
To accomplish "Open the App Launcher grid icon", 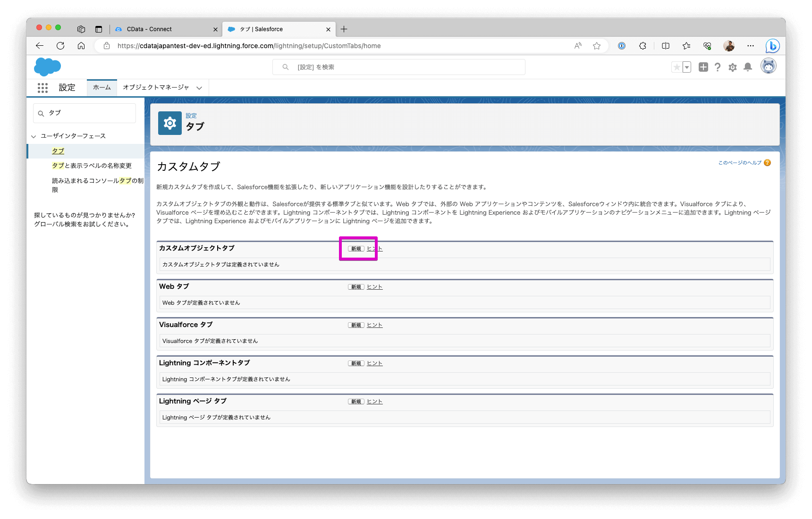I will click(x=42, y=88).
